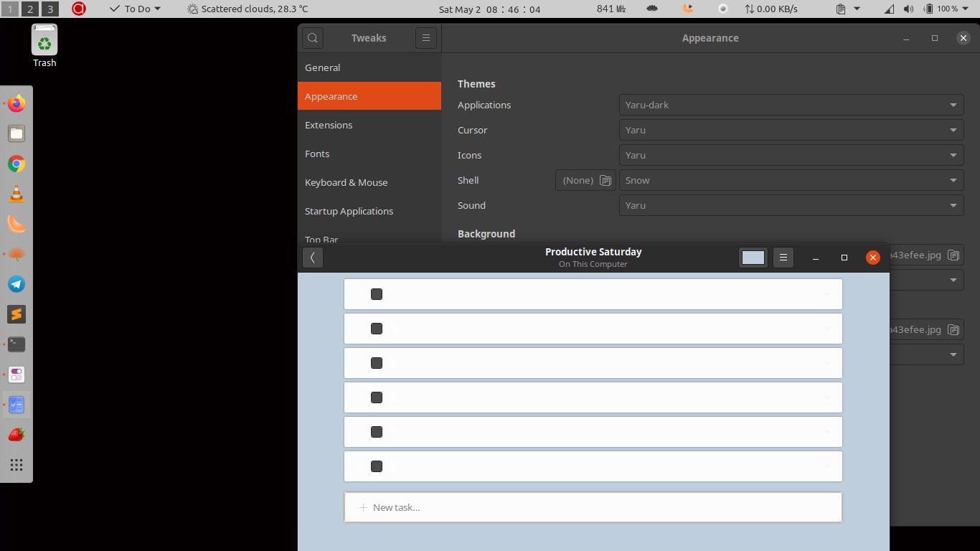Mark the last task as complete
980x551 pixels.
point(376,466)
